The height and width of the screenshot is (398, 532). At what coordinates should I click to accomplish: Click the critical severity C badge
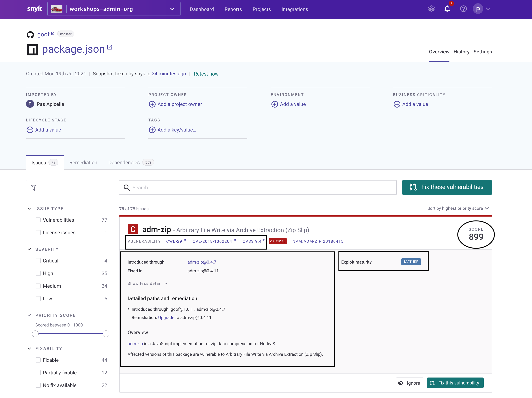click(133, 229)
